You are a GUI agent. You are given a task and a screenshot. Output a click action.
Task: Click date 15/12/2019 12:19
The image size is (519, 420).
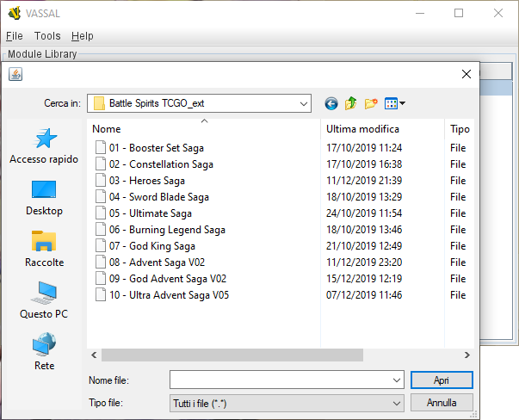[x=364, y=279]
